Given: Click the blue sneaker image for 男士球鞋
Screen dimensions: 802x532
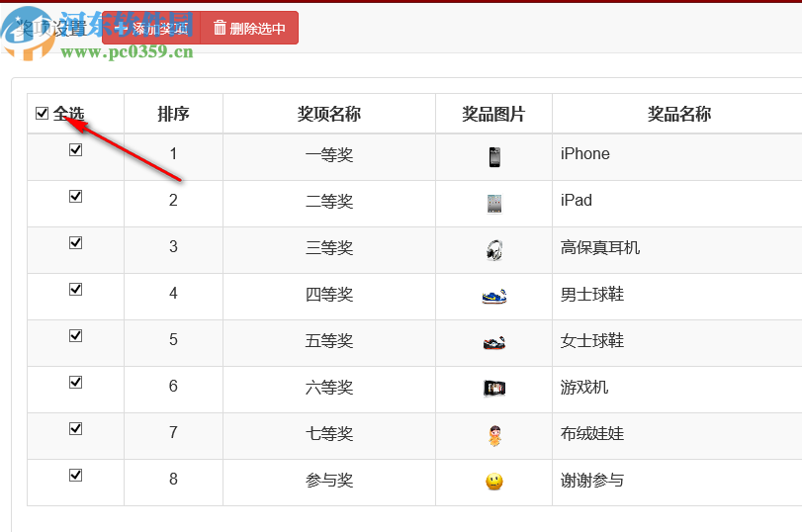Looking at the screenshot, I should [494, 297].
